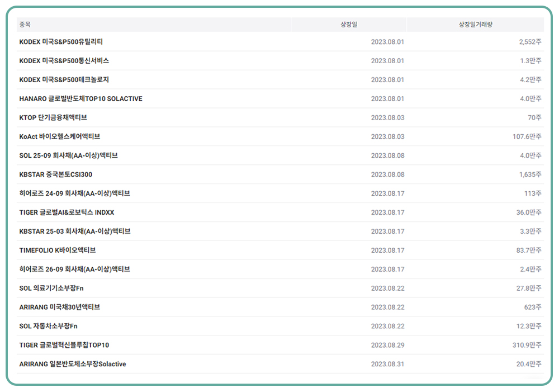
Task: Open KBSTAR 25-03 회사채(AA-이상)액티브
Action: pyautogui.click(x=75, y=232)
